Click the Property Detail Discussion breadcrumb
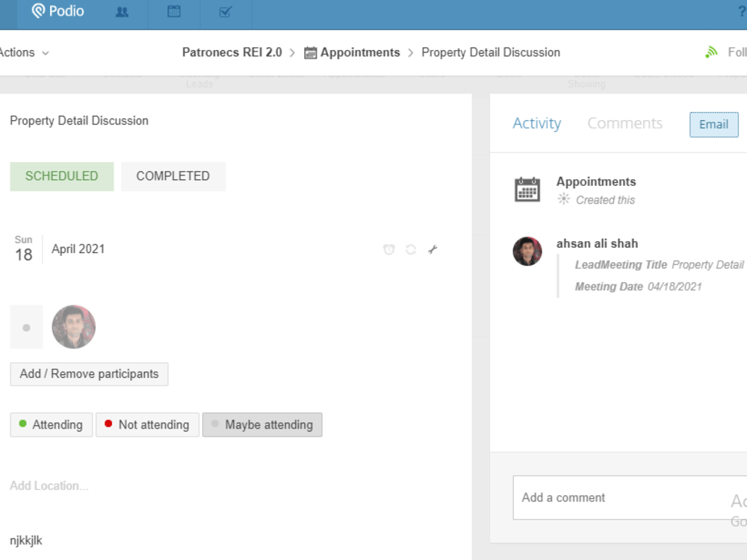 tap(491, 52)
